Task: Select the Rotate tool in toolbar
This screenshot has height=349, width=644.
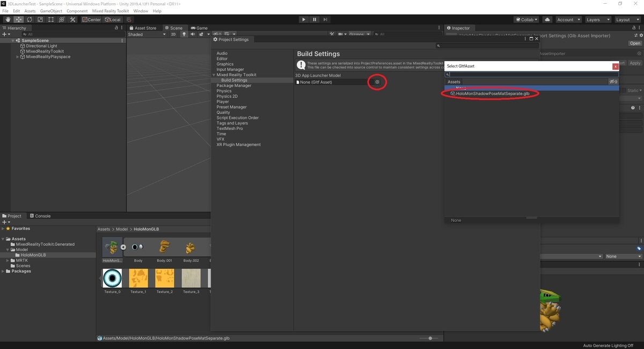Action: (29, 19)
